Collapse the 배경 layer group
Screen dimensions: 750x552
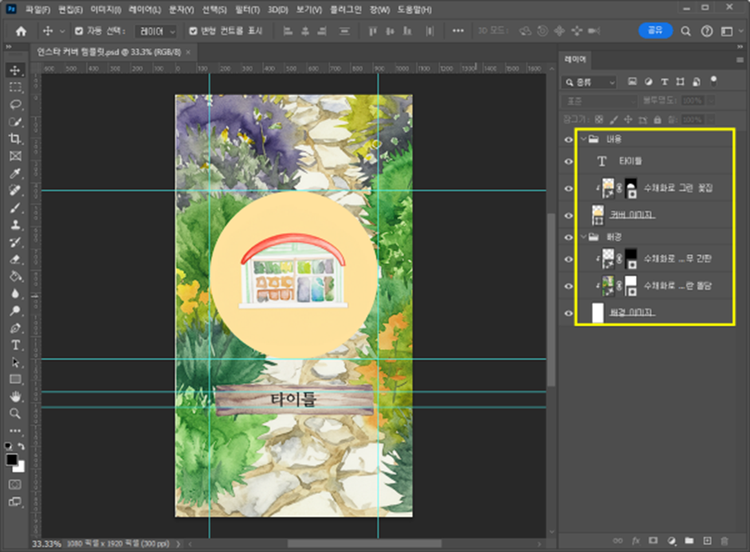click(x=581, y=237)
